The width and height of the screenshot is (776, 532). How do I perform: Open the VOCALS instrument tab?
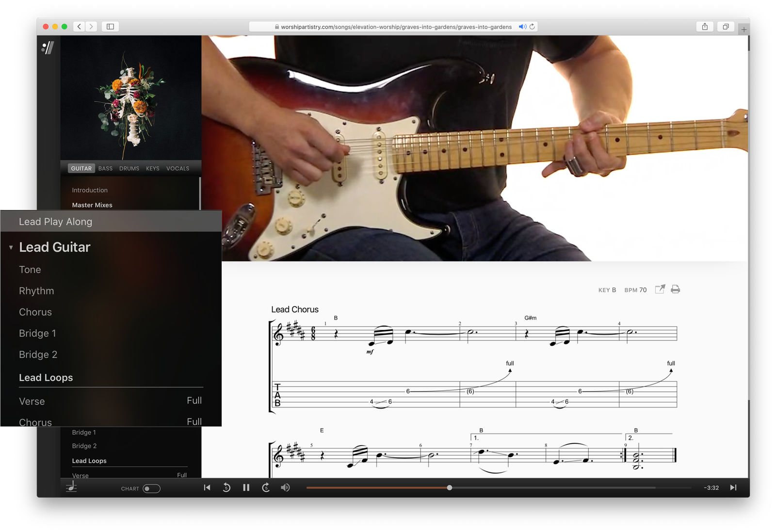(178, 169)
